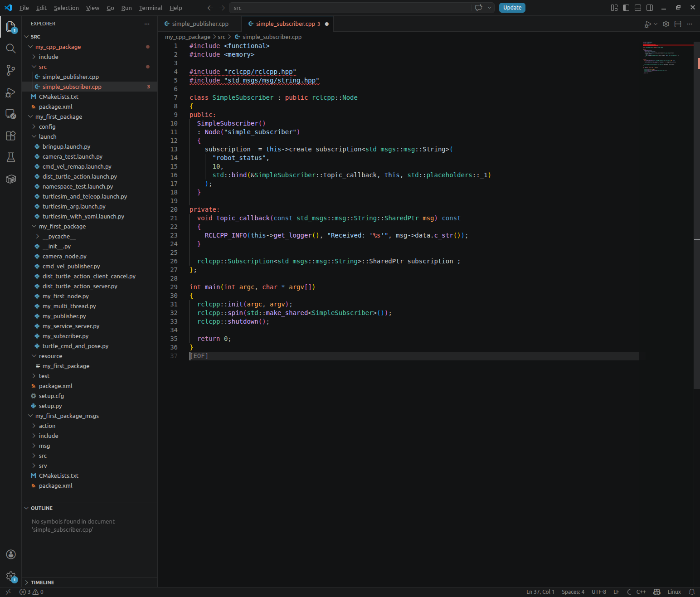Open the Terminal menu
Viewport: 700px width, 597px height.
click(151, 8)
